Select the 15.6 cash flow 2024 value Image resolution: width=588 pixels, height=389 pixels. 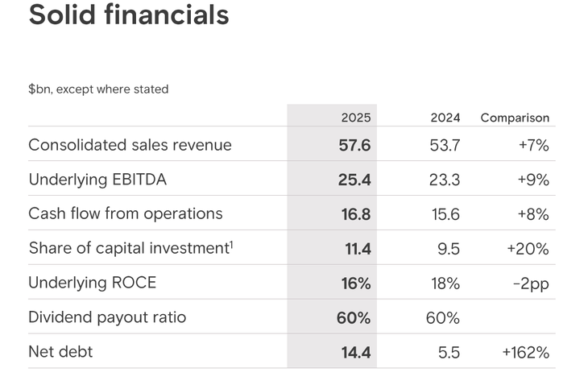[x=445, y=215]
